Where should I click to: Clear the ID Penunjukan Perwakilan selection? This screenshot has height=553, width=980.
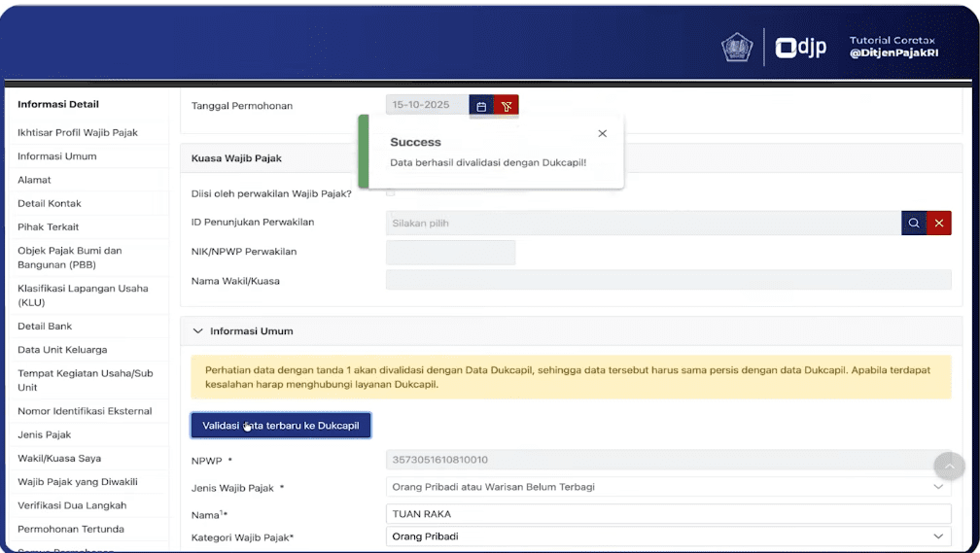pos(939,224)
